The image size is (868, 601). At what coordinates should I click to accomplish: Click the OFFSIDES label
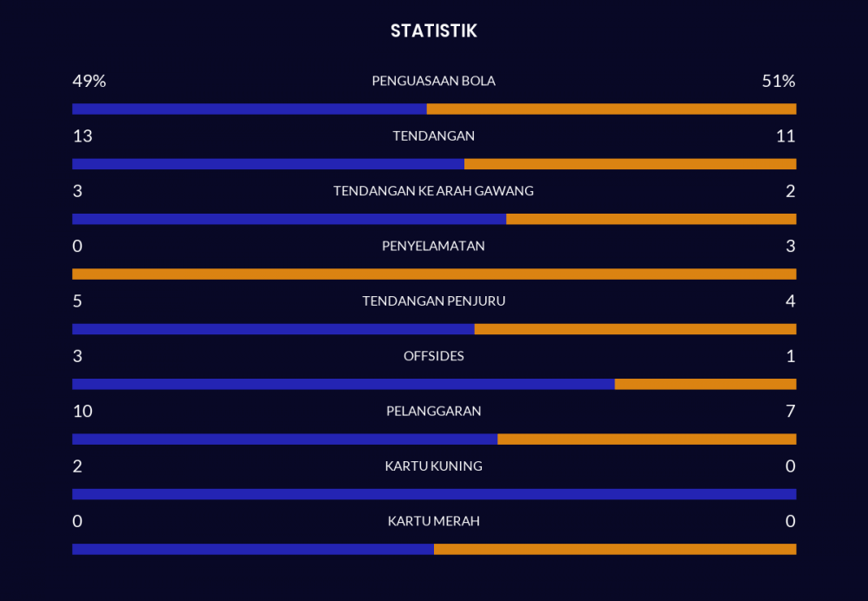(x=433, y=356)
